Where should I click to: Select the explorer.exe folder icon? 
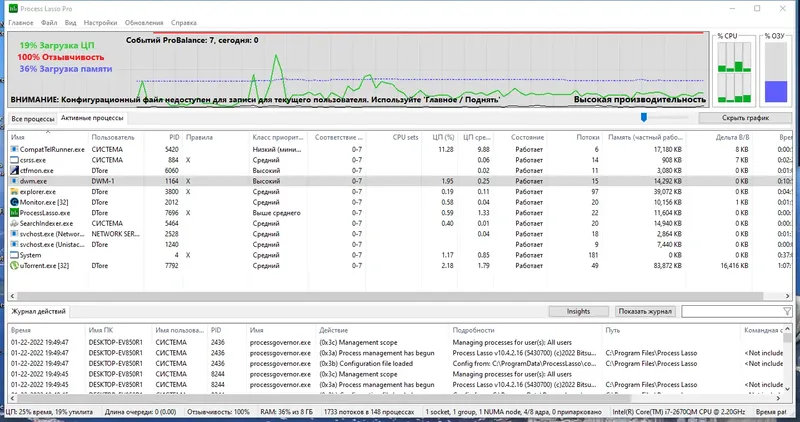tap(14, 192)
